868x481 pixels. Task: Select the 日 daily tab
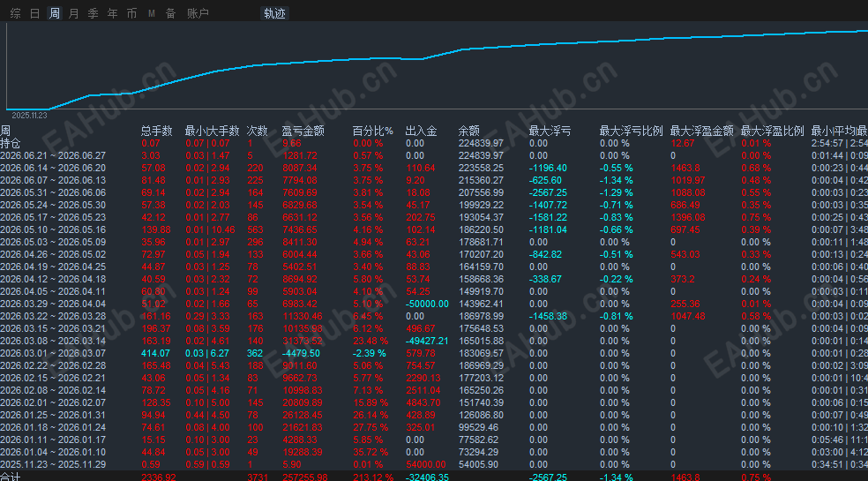35,13
